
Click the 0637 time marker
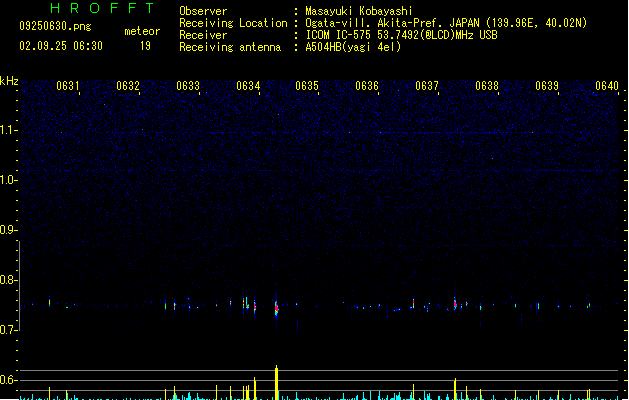coord(427,86)
